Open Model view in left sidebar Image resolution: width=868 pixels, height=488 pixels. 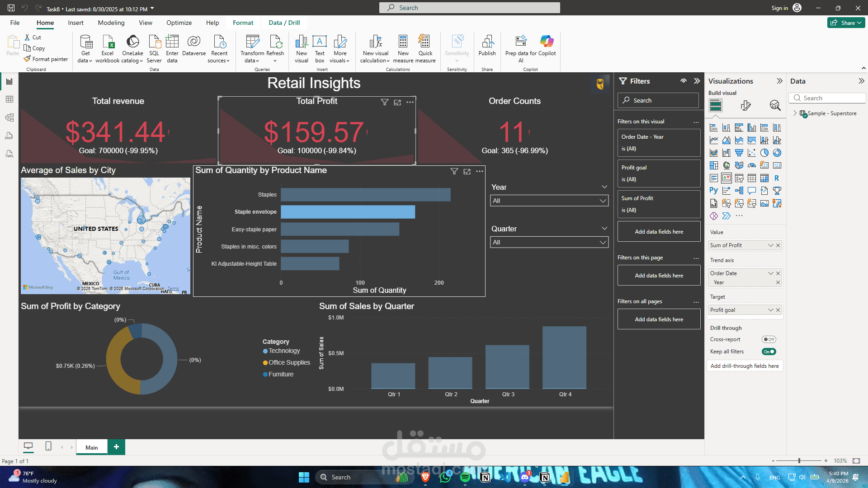(x=9, y=117)
